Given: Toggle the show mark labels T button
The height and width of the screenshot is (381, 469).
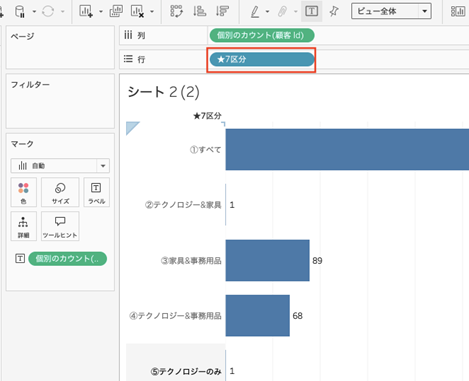Looking at the screenshot, I should tap(311, 11).
